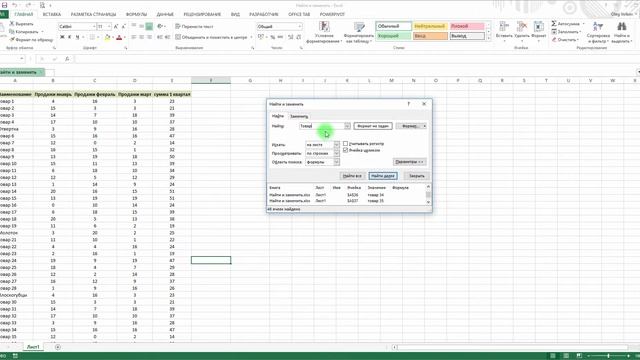Click the fill color yellow swatch icon
This screenshot has width=640, height=360.
pos(107,38)
